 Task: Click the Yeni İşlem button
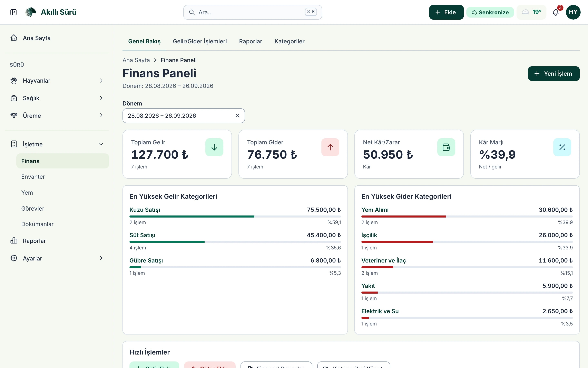(553, 74)
